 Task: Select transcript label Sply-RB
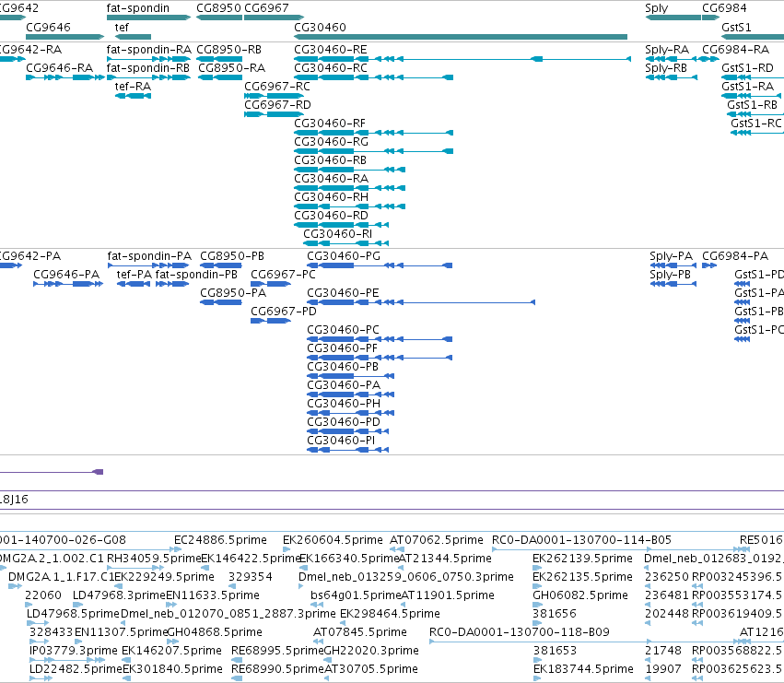pyautogui.click(x=666, y=68)
